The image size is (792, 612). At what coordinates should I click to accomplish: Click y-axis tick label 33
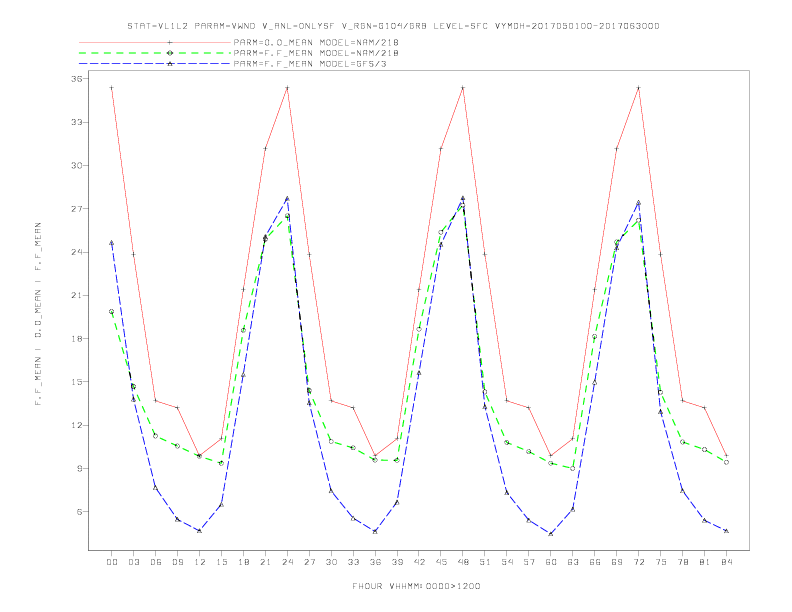[77, 122]
